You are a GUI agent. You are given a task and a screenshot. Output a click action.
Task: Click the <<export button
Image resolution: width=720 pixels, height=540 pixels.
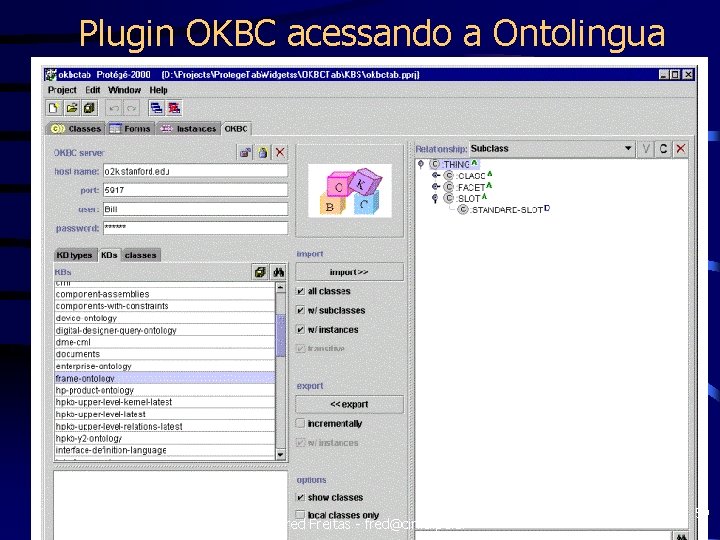click(x=349, y=404)
